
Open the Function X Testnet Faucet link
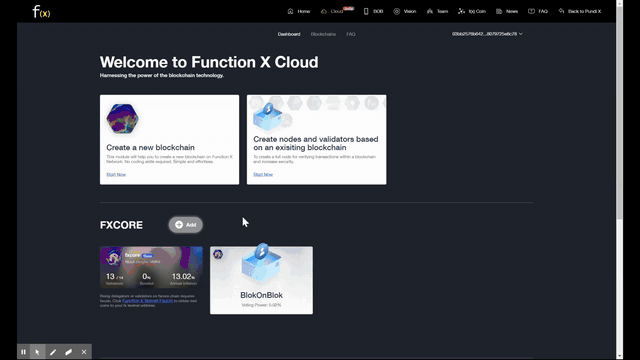(x=148, y=301)
